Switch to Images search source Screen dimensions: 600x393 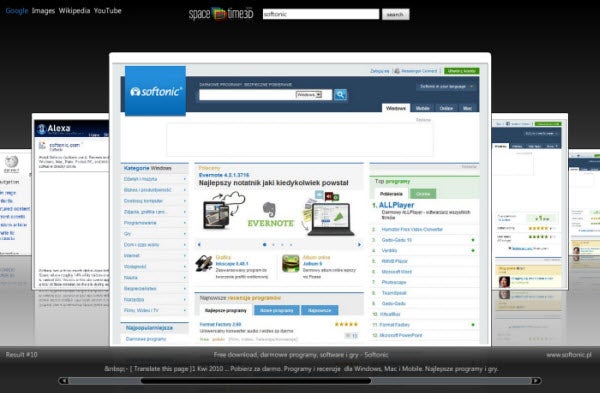[x=43, y=11]
